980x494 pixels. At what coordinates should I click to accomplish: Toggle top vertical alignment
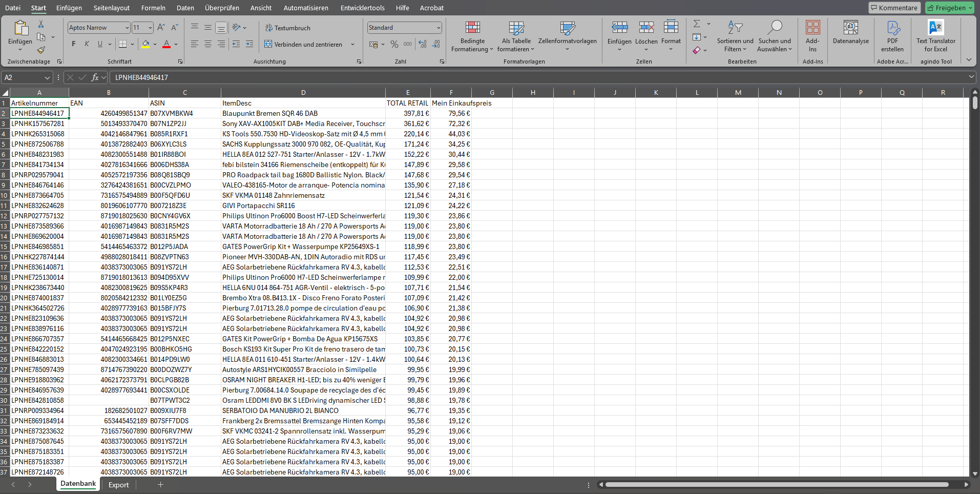195,27
